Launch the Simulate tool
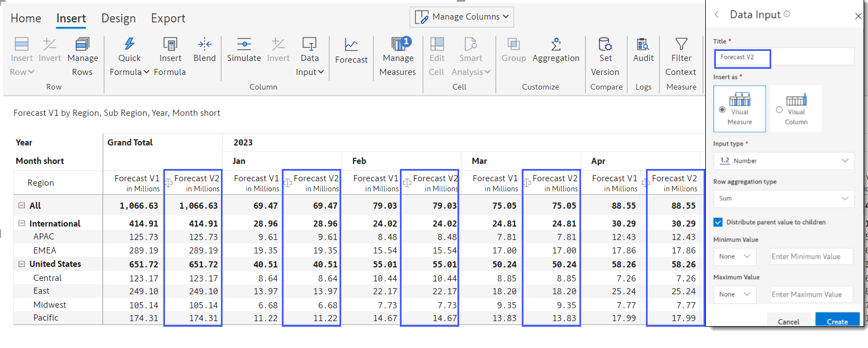The width and height of the screenshot is (868, 348). (x=244, y=44)
